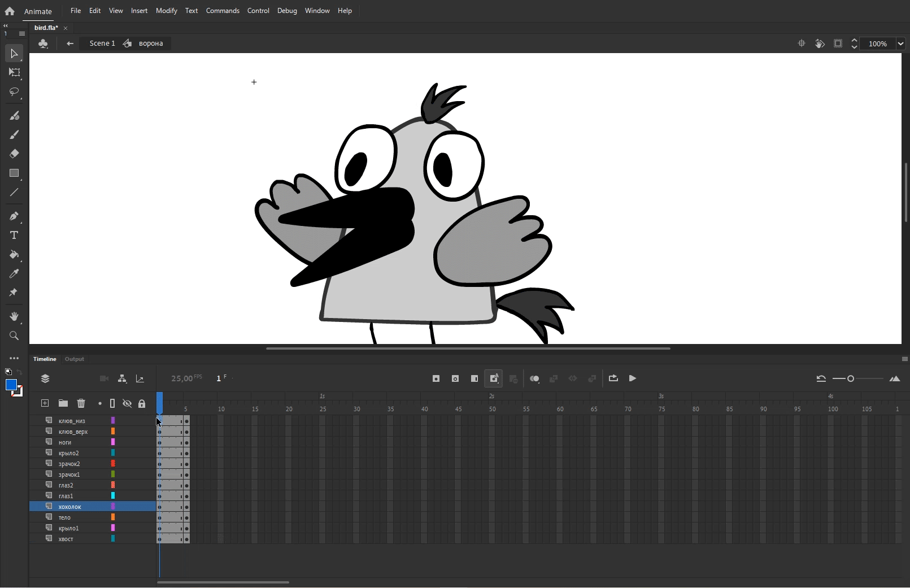The image size is (910, 588).
Task: Add a new layer
Action: [x=45, y=403]
